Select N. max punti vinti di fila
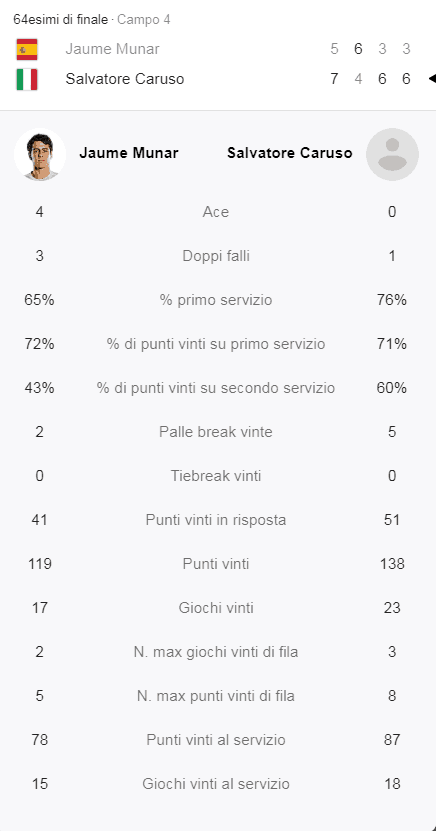Viewport: 436px width, 831px height. (x=216, y=696)
